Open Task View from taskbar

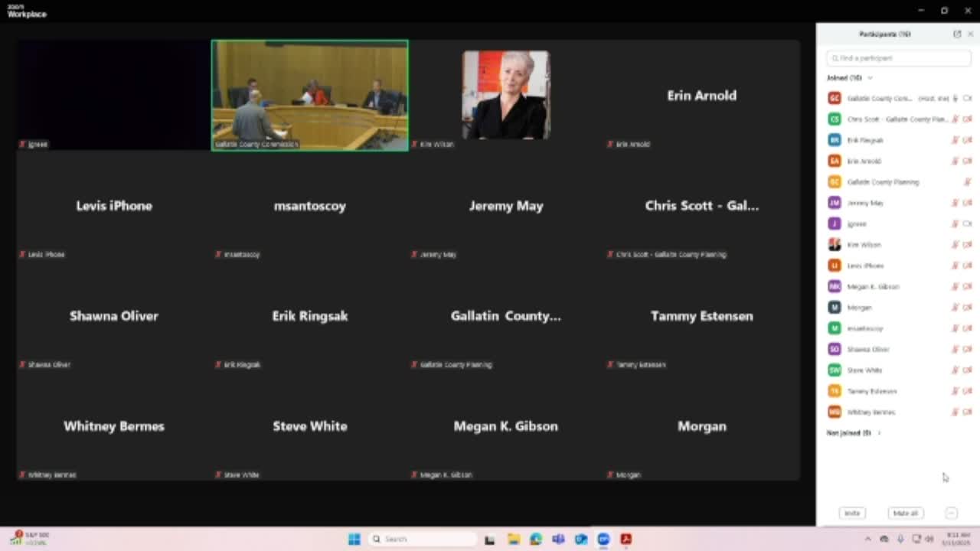[490, 540]
